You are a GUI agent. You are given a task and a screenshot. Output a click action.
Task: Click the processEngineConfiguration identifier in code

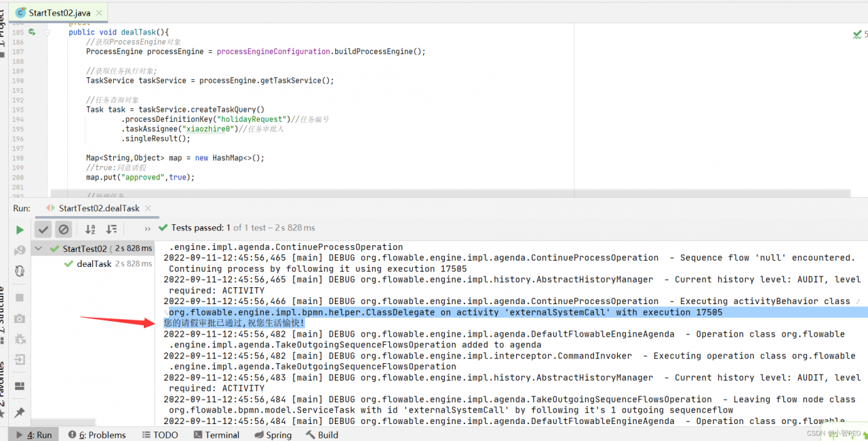coord(274,51)
